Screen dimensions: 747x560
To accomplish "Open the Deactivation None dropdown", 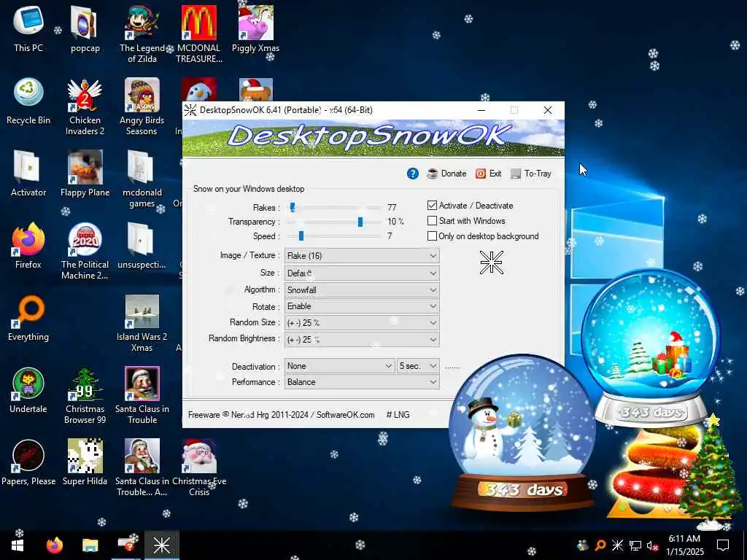I will (x=339, y=366).
